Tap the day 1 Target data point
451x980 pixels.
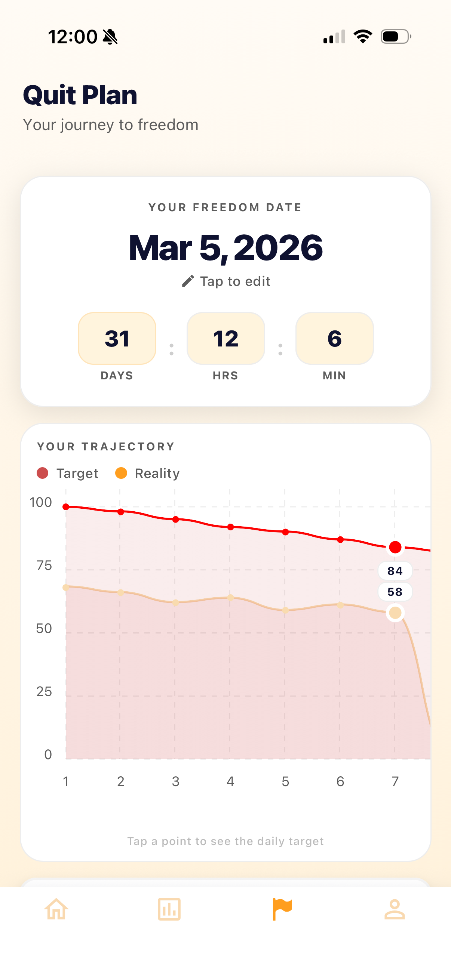(x=66, y=507)
